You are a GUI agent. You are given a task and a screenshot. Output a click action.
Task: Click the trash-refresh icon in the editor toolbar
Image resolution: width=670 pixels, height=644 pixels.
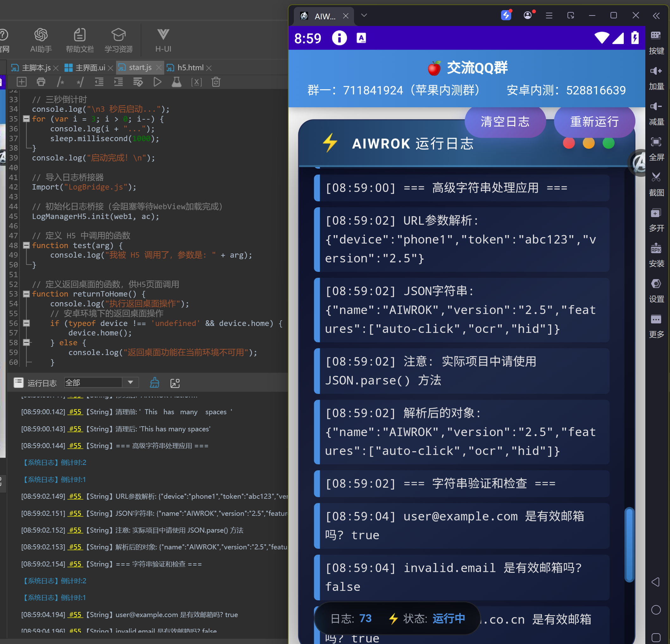(x=216, y=82)
